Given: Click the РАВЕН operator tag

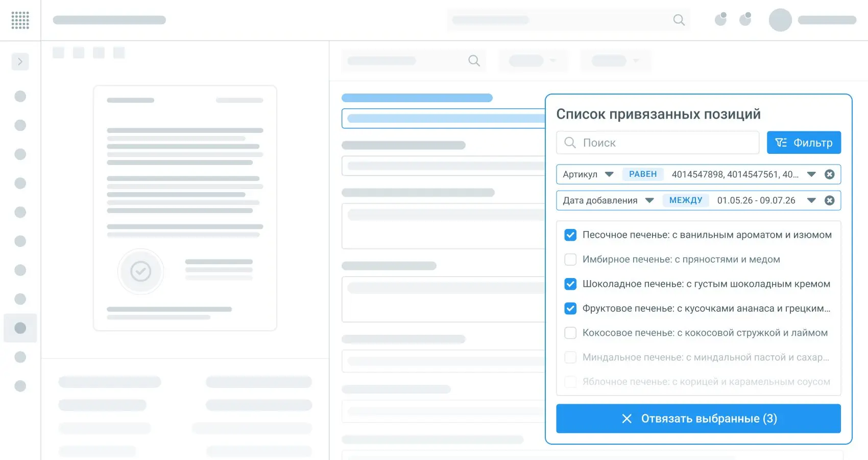Looking at the screenshot, I should (x=643, y=174).
